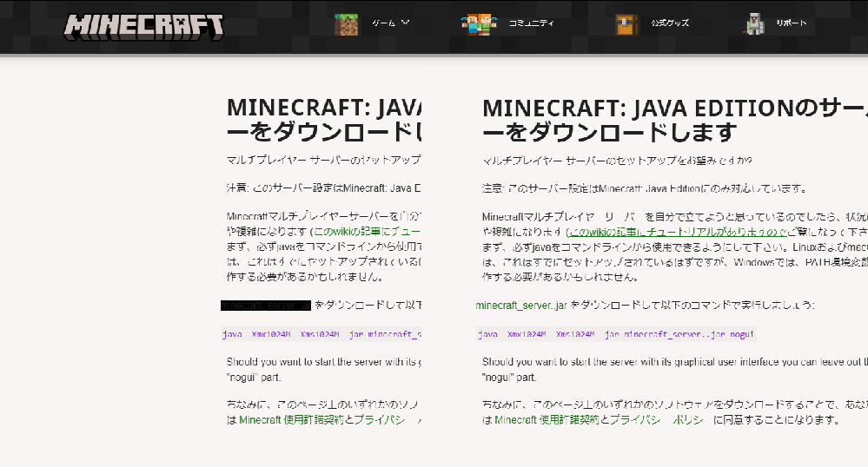This screenshot has width=868, height=467.
Task: Open the サポート navigation item
Action: point(791,23)
